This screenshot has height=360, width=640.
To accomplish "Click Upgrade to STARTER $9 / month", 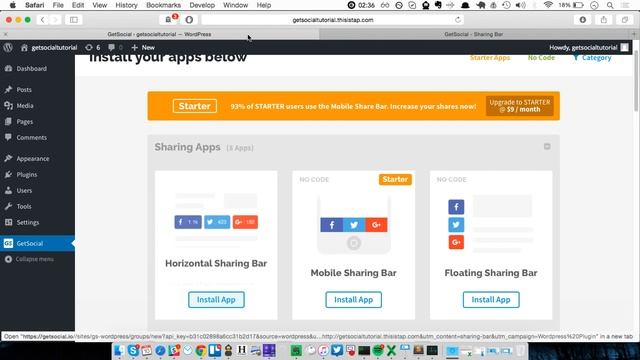I will (520, 106).
